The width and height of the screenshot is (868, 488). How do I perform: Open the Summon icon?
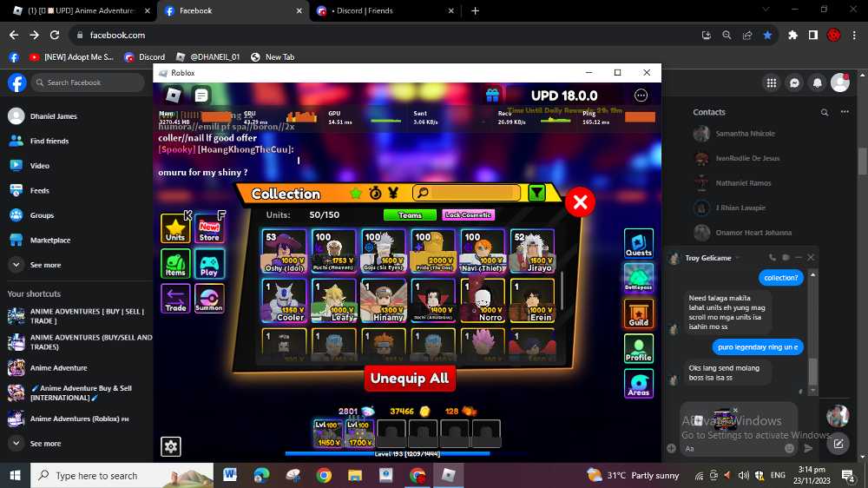(x=209, y=299)
